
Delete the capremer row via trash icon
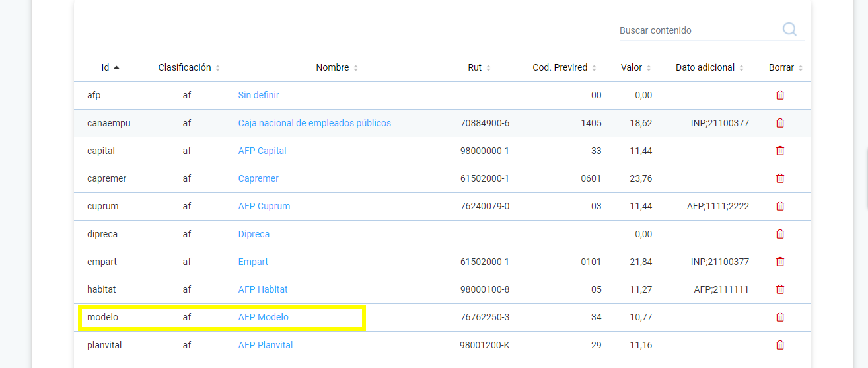(780, 178)
